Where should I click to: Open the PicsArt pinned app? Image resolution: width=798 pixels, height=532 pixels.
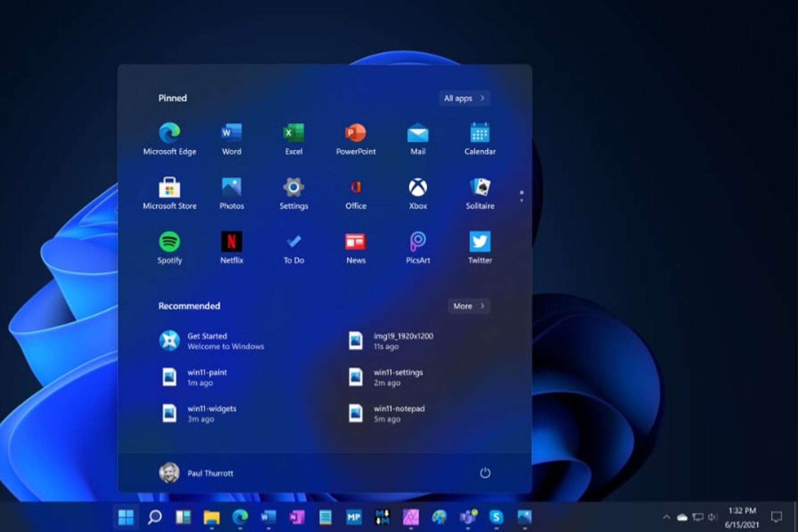418,248
